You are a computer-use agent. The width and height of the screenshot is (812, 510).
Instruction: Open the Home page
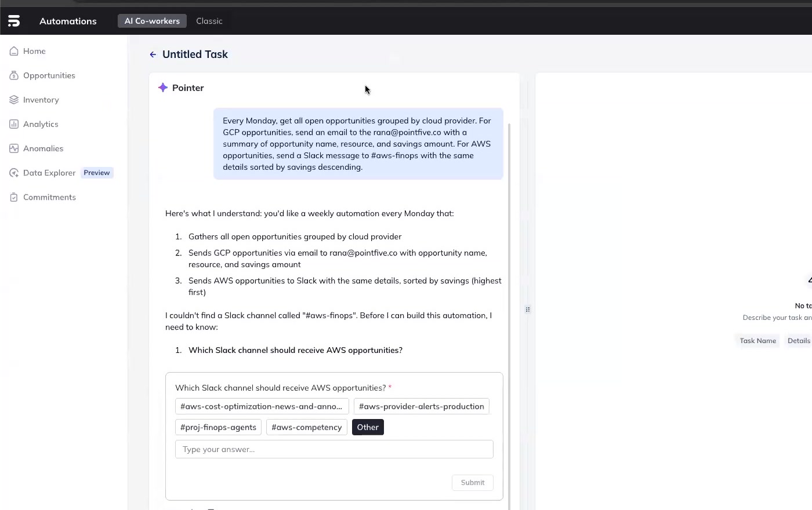coord(34,51)
